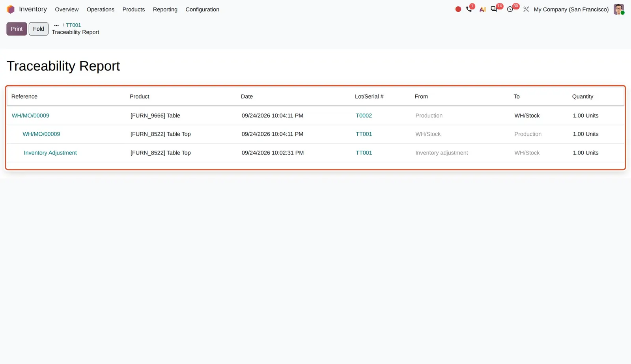Open the AI assistant icon
This screenshot has width=631, height=364.
click(482, 9)
